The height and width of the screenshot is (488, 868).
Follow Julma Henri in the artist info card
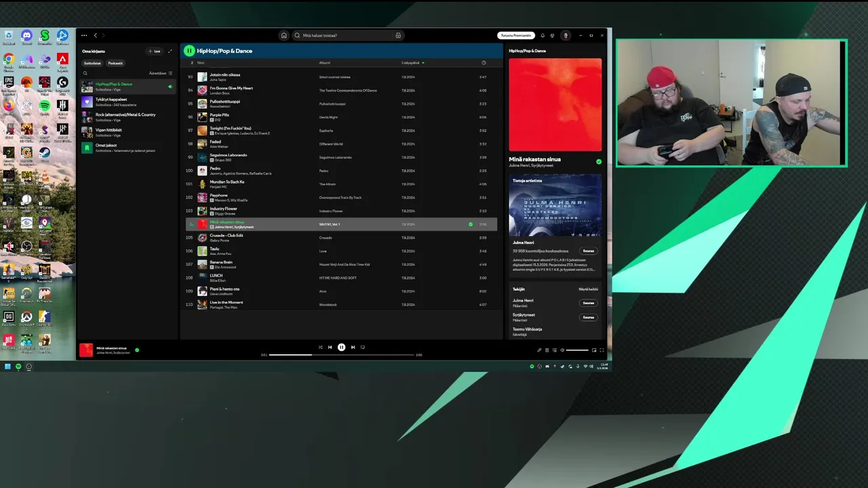tap(589, 251)
